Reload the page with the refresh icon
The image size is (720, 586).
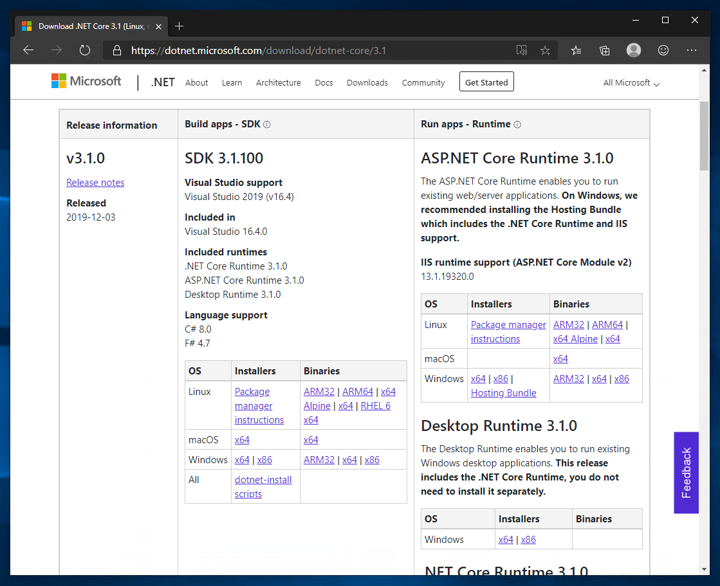[x=84, y=50]
